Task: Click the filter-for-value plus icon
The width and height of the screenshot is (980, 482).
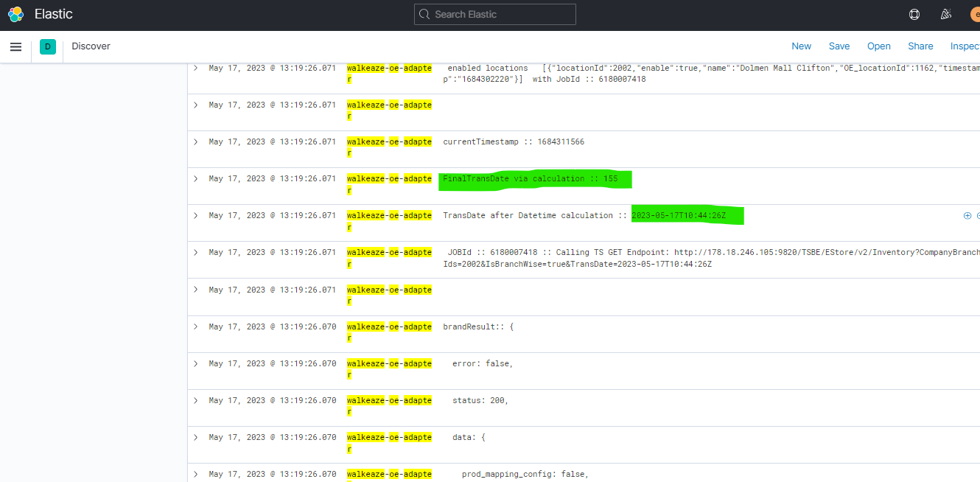Action: 967,216
